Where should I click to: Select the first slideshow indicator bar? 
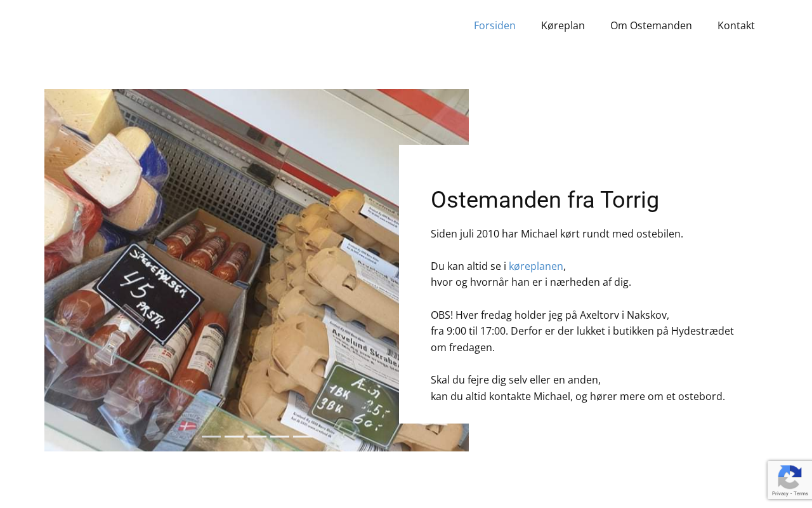point(211,436)
